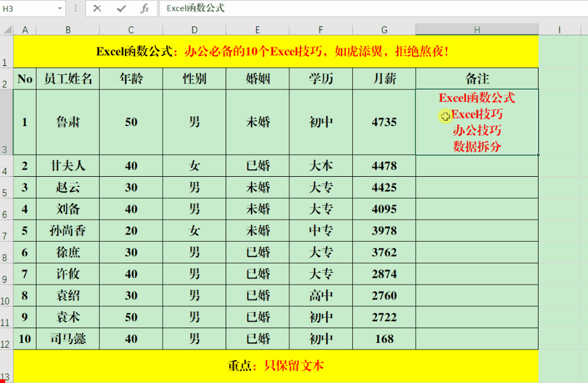588x383 pixels.
Task: Click the Cancel X icon in formula bar
Action: pos(97,8)
